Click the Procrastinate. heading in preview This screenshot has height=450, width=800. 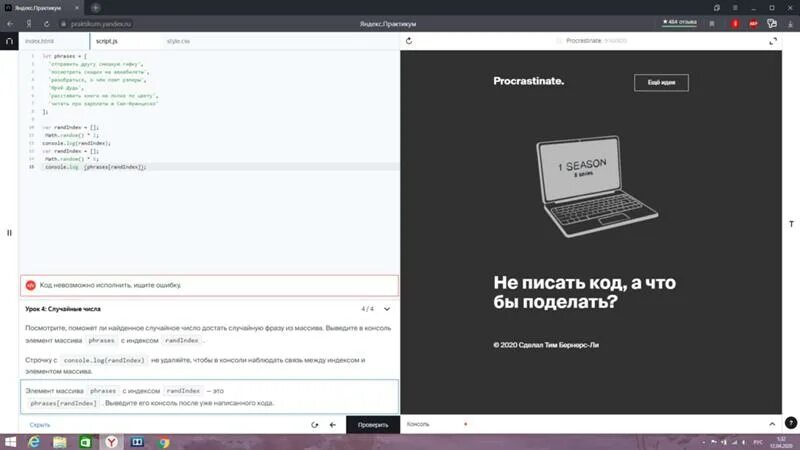pos(529,81)
